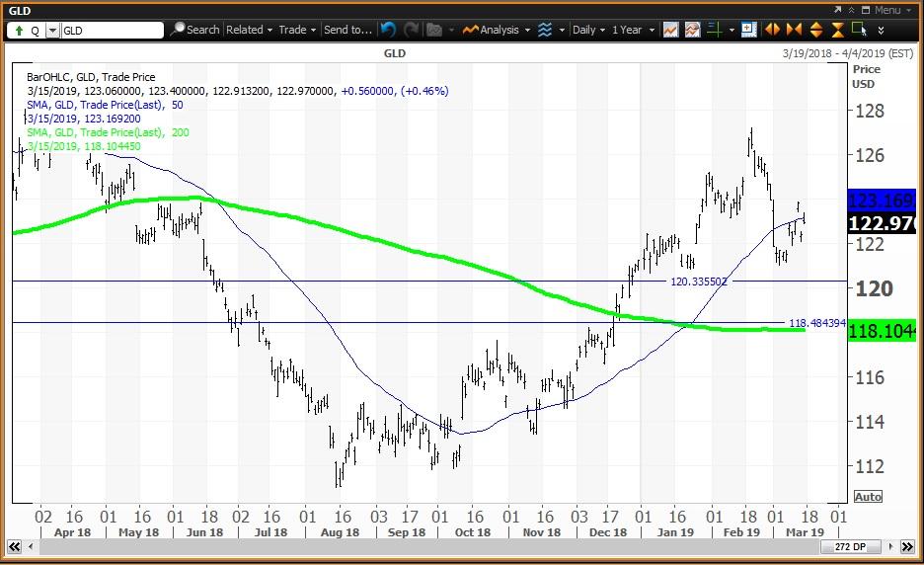Image resolution: width=924 pixels, height=565 pixels.
Task: Click the compress vertically orange arrows
Action: coord(837,30)
